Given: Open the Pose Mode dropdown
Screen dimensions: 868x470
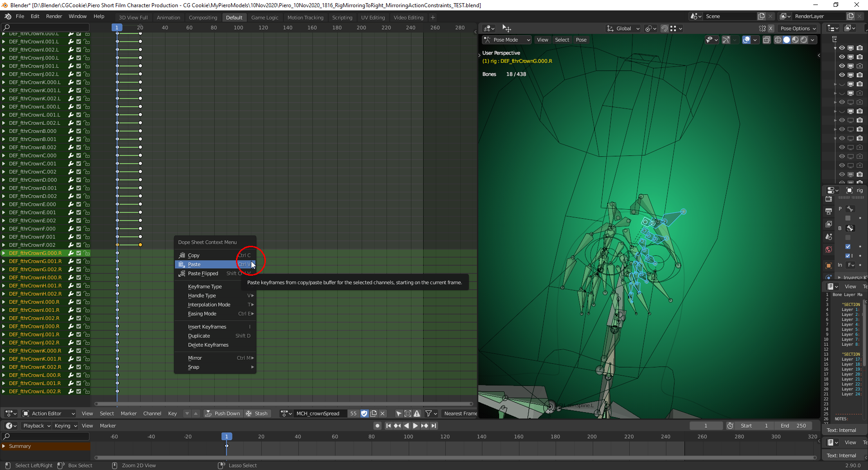Looking at the screenshot, I should point(507,40).
